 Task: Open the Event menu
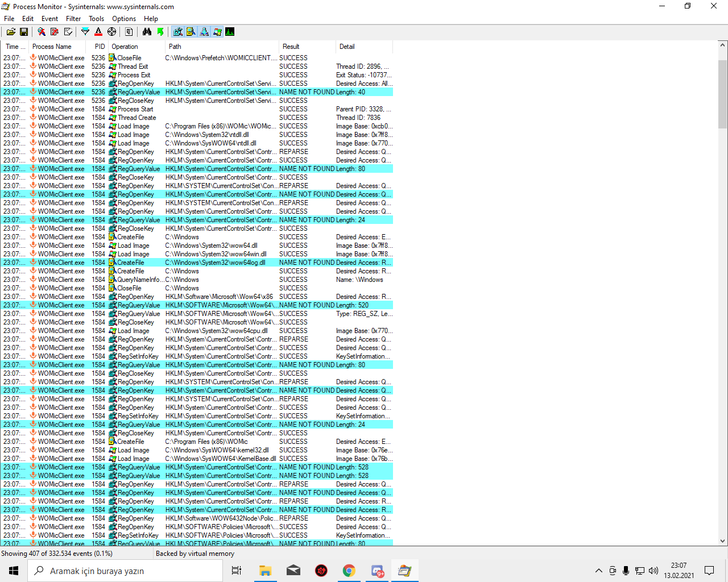point(49,19)
